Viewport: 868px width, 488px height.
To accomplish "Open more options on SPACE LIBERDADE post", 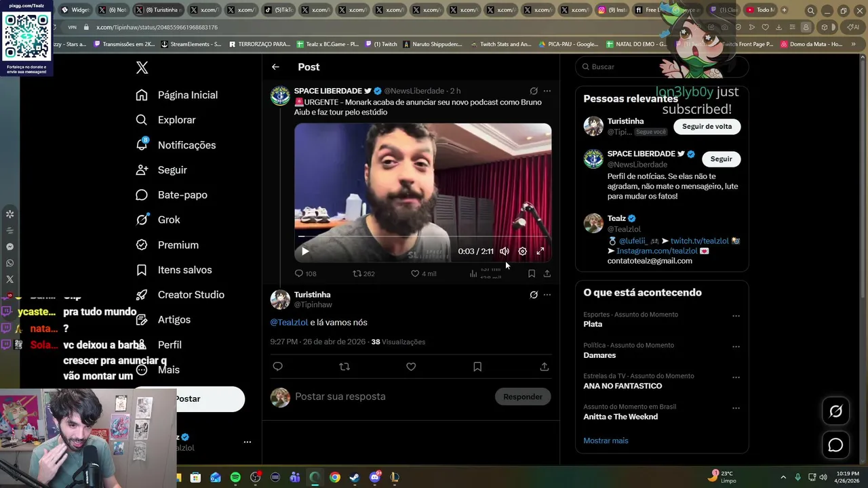I will 547,91.
